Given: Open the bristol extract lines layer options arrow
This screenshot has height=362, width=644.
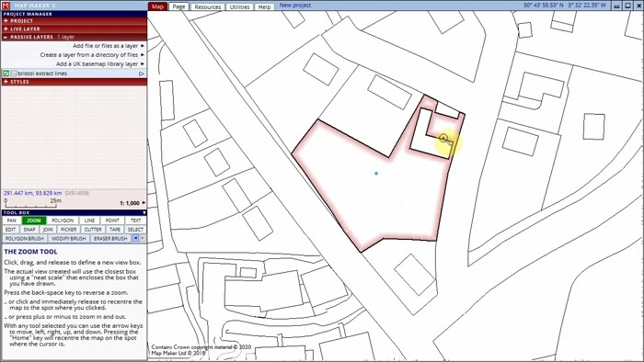Looking at the screenshot, I should [x=142, y=74].
